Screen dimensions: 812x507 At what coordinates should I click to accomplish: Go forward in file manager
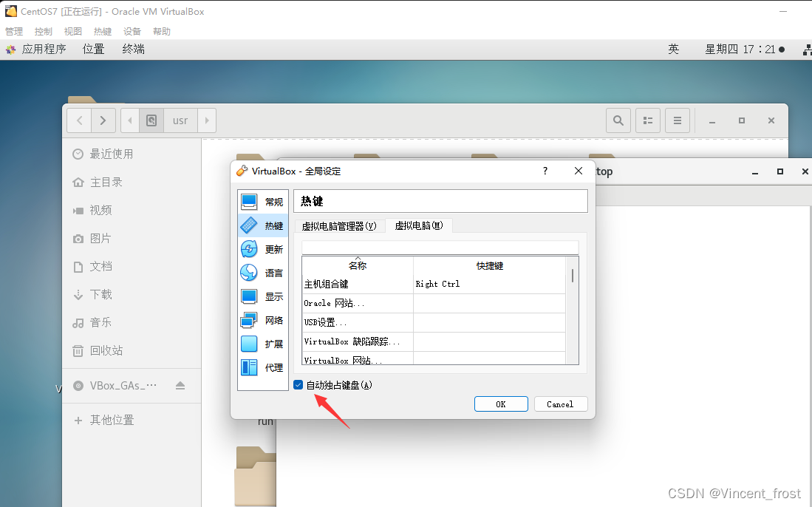[x=103, y=120]
